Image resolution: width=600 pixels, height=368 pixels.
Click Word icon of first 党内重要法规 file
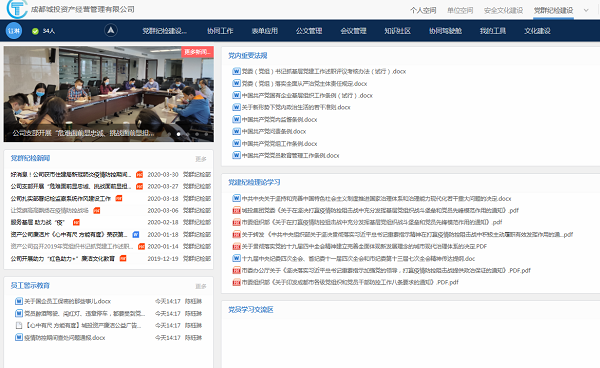236,71
